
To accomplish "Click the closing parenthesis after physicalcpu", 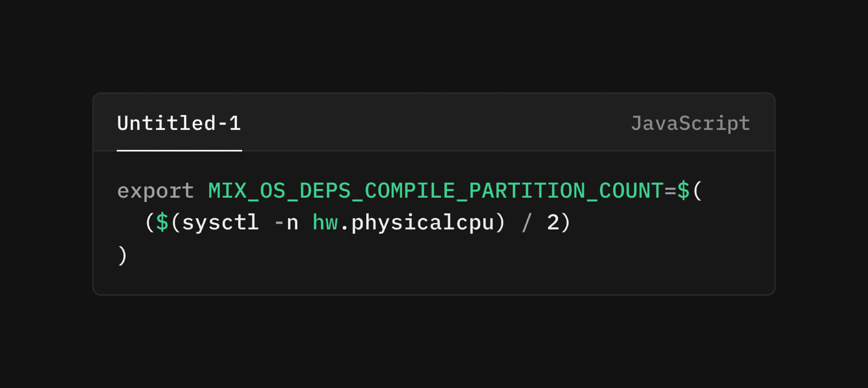I will (x=501, y=222).
